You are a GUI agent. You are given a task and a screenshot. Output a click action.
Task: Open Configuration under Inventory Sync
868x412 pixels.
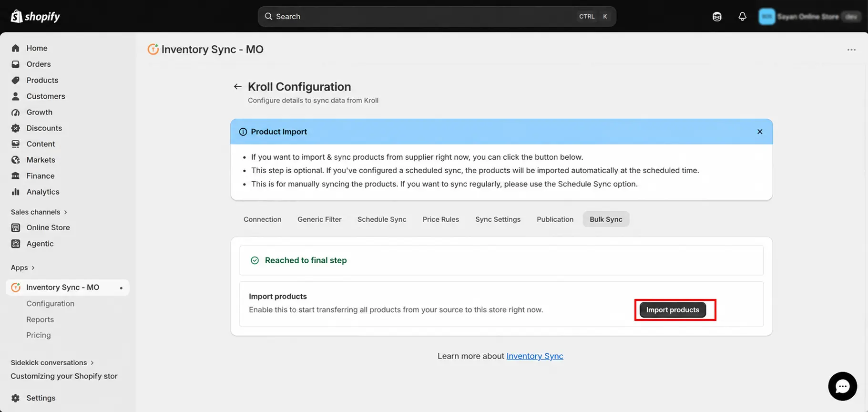coord(51,304)
